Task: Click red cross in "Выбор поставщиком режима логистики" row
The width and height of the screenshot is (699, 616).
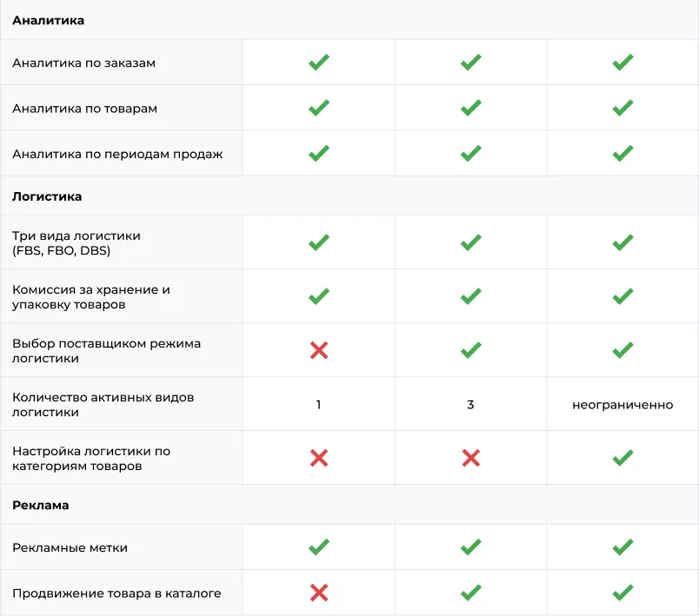Action: pos(319,350)
